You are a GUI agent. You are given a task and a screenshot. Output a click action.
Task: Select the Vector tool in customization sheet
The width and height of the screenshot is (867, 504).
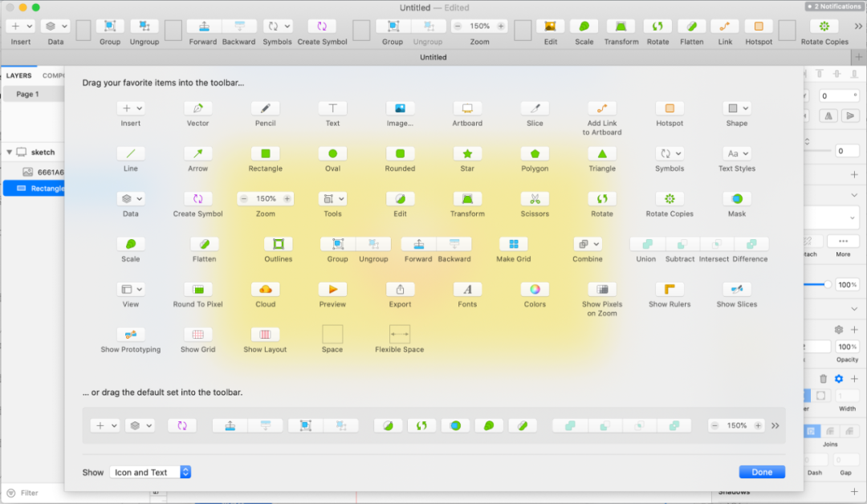point(197,108)
